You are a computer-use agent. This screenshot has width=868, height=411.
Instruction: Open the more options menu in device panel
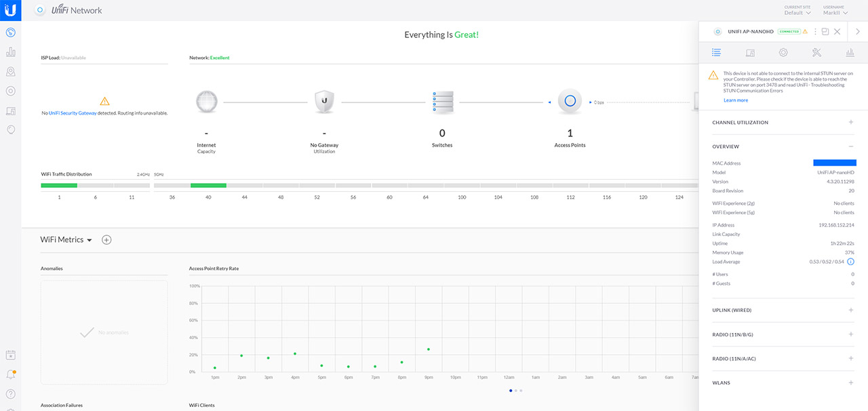point(815,32)
